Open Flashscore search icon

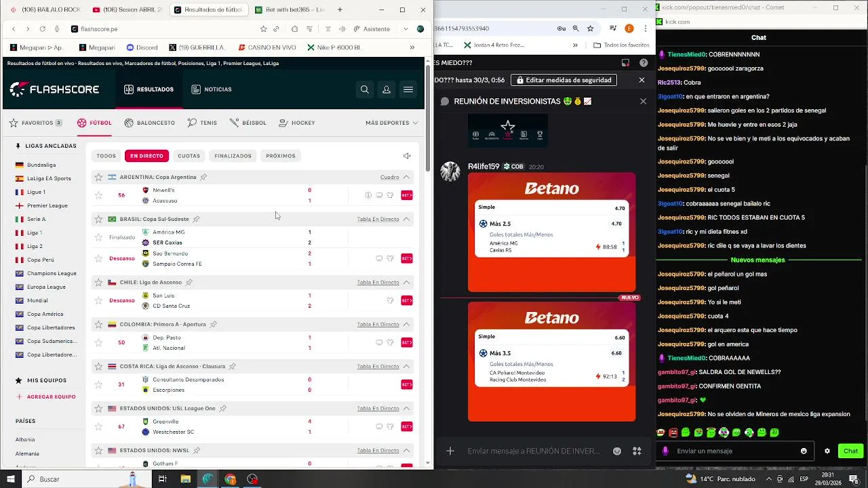tap(365, 89)
